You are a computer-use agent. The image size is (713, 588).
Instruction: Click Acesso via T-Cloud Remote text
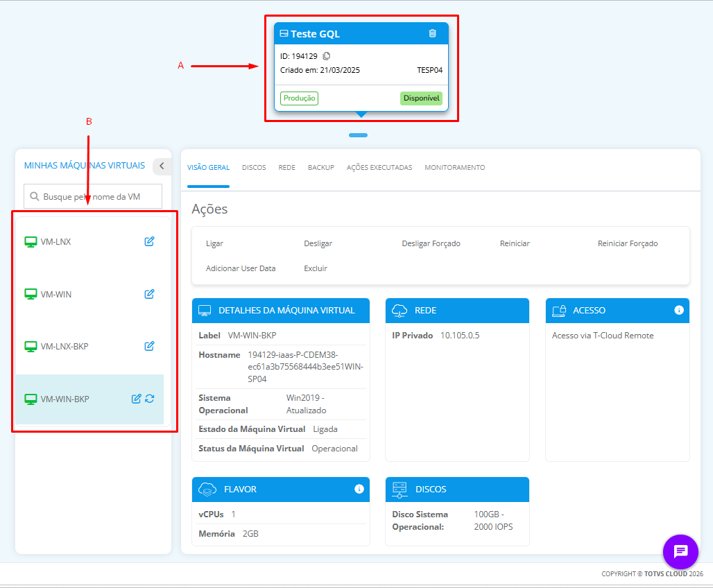coord(603,335)
